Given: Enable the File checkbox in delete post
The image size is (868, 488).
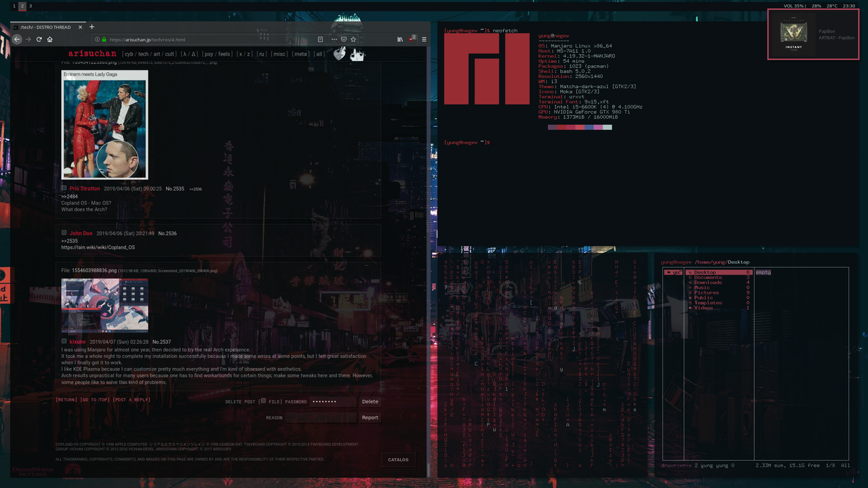Looking at the screenshot, I should [x=263, y=401].
